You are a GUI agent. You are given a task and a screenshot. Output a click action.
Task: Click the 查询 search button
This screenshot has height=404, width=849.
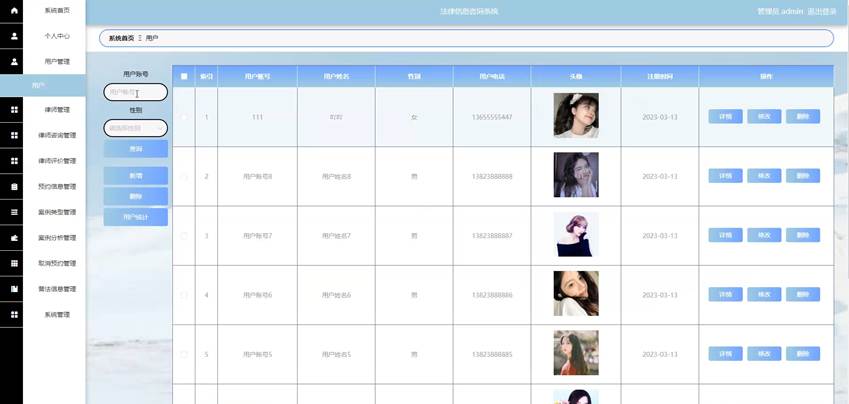pos(135,149)
